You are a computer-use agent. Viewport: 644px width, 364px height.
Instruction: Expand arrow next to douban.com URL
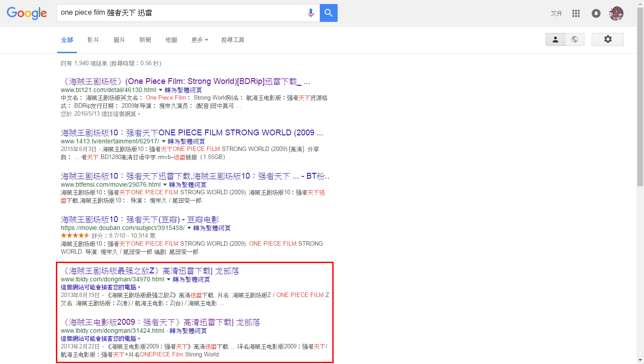tap(189, 228)
